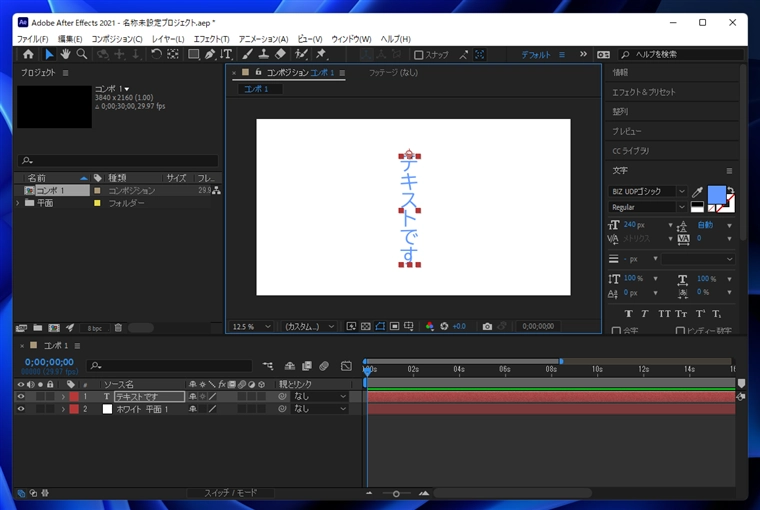Open the CC ライブラリ panel

click(x=630, y=151)
